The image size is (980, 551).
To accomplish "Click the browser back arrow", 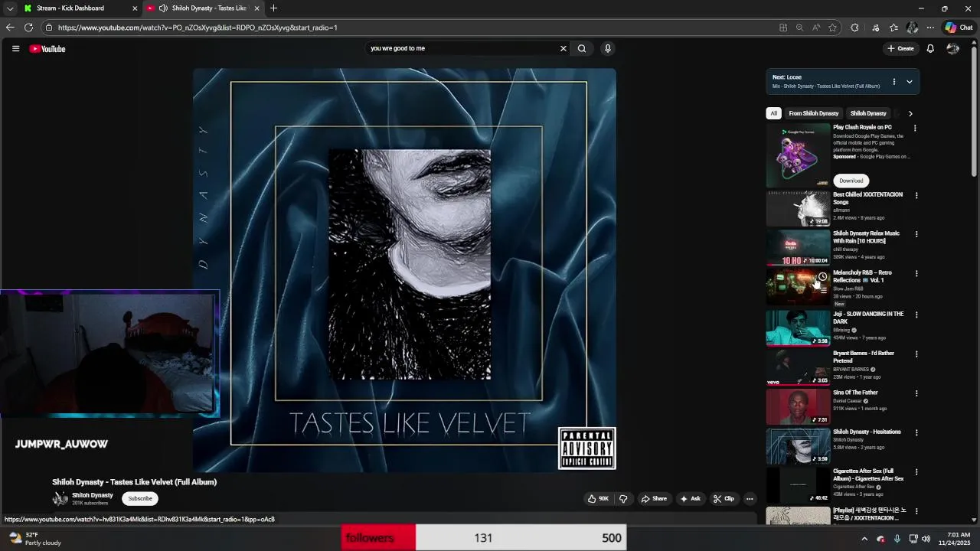I will (x=10, y=28).
